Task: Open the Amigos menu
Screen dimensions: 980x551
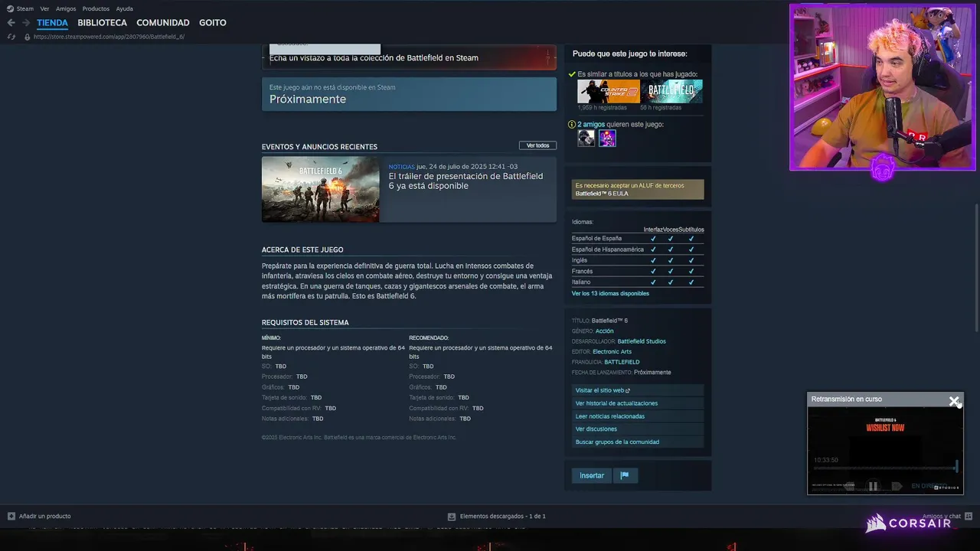Action: (66, 8)
